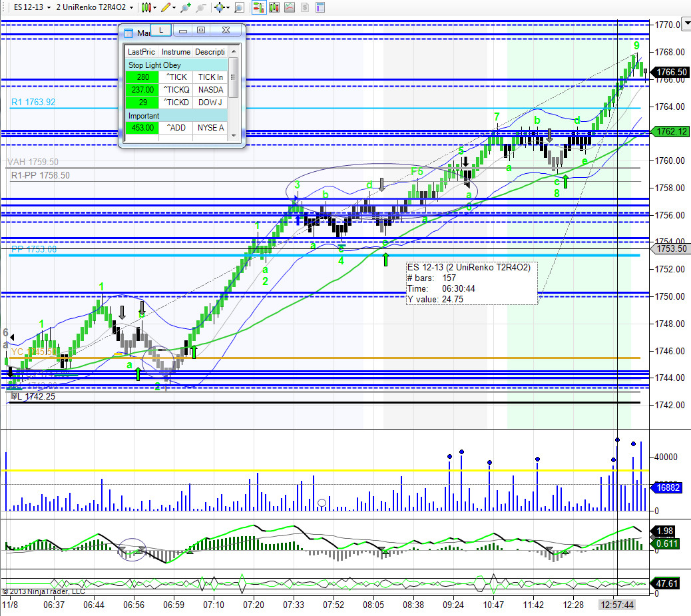Click the R1 1763.92 pivot label
Screen dimensions: 691x616
coord(33,103)
